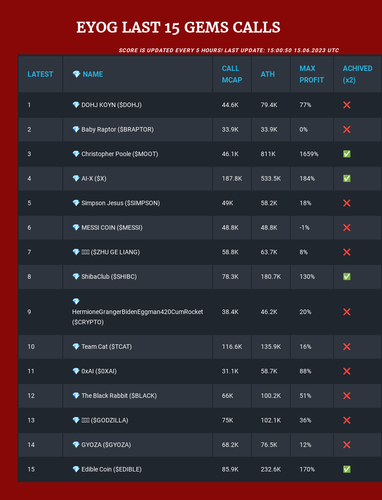This screenshot has width=382, height=500.
Task: Click the 'ShibaClub ($SHIBC)' name
Action: point(109,277)
